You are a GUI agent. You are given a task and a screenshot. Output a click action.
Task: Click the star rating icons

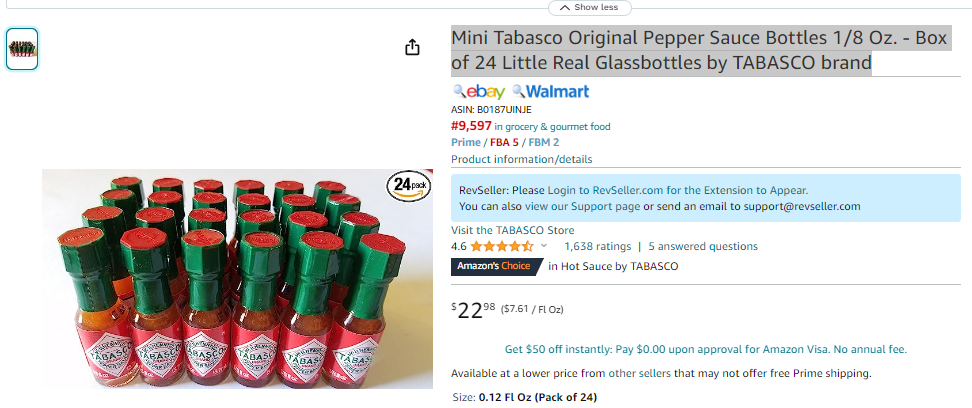coord(501,246)
